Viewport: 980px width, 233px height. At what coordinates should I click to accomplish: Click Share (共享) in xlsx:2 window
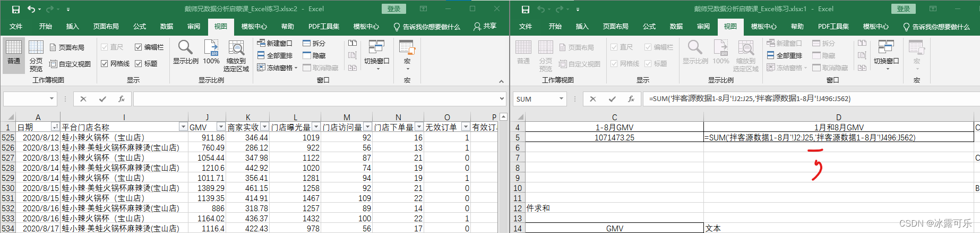click(485, 26)
